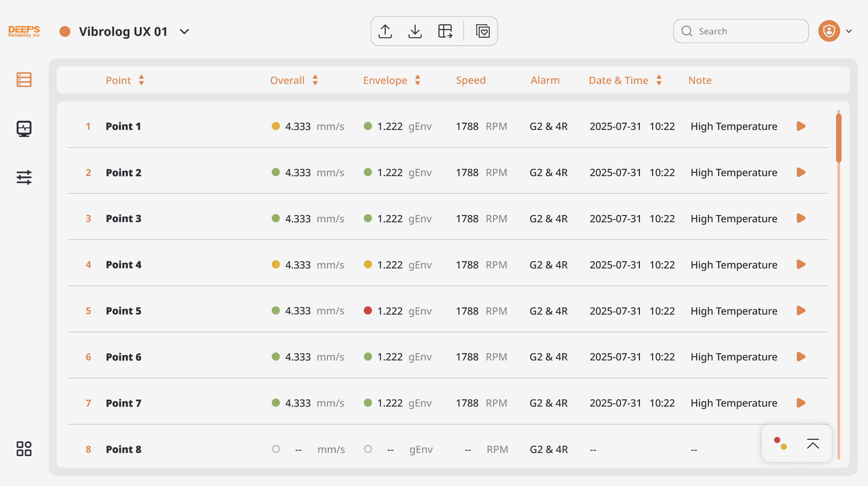
Task: Open Point 2 play arrow
Action: click(801, 172)
